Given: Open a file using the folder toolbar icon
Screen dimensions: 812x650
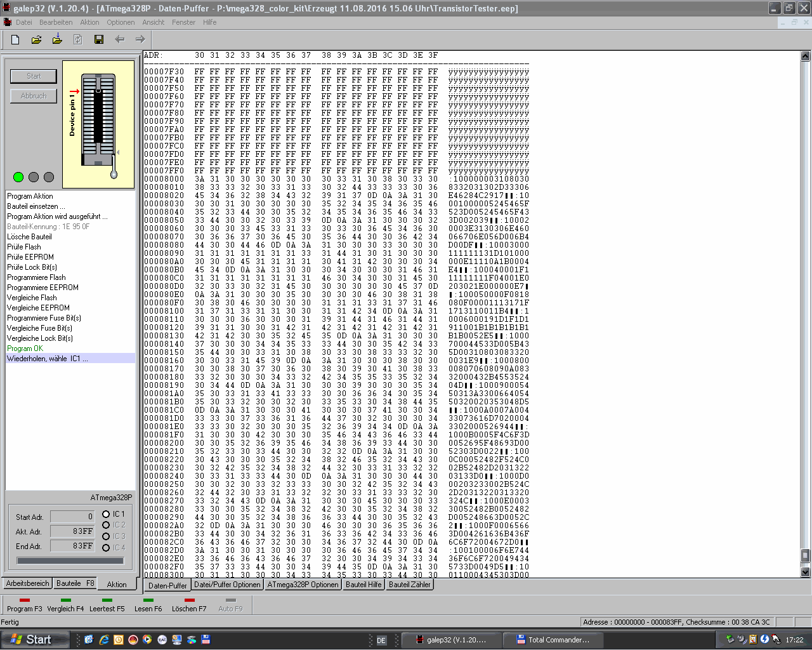Looking at the screenshot, I should point(36,39).
